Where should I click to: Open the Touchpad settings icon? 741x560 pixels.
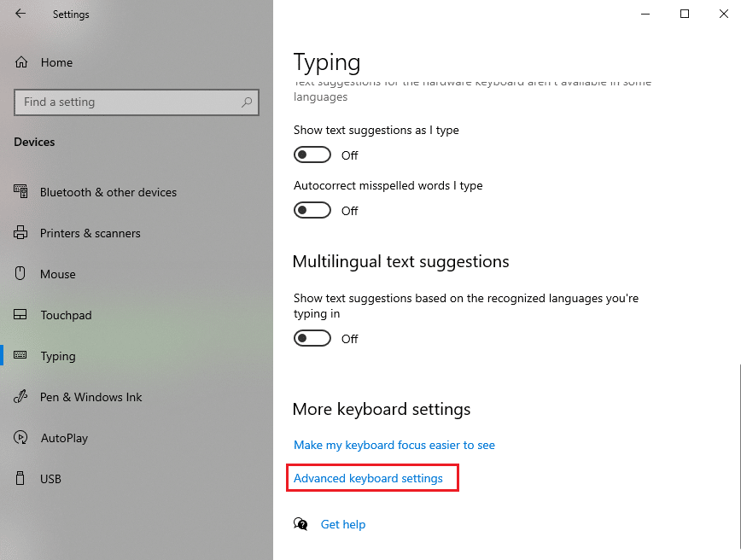20,314
